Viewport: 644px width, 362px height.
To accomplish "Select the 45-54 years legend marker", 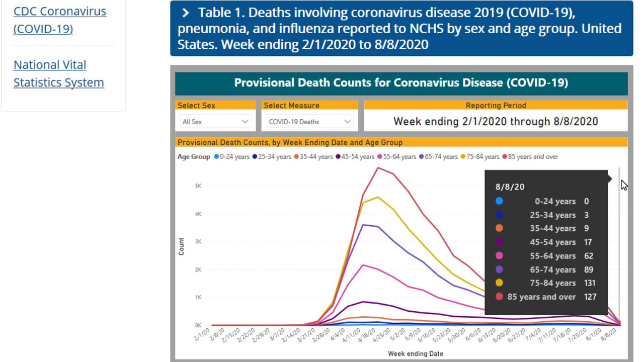I will pyautogui.click(x=339, y=157).
